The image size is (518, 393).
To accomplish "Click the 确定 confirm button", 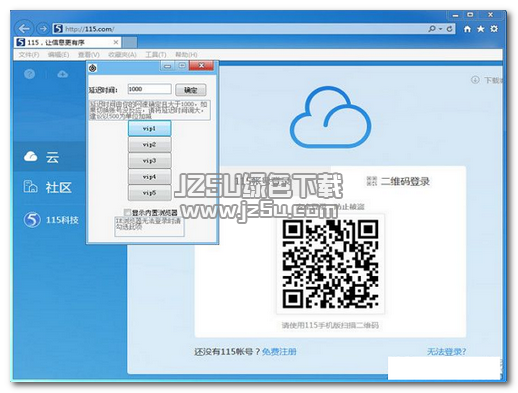I will tap(191, 90).
